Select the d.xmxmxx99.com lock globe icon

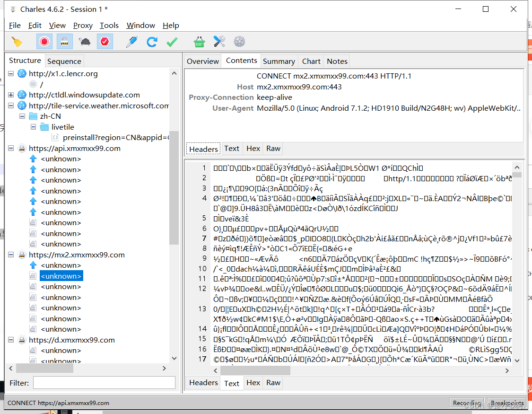pos(22,340)
